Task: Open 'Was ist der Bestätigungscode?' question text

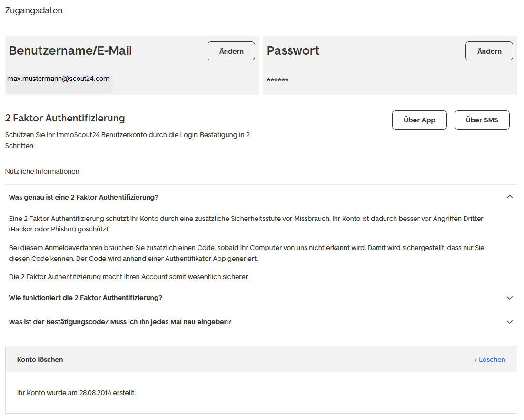Action: tap(120, 322)
